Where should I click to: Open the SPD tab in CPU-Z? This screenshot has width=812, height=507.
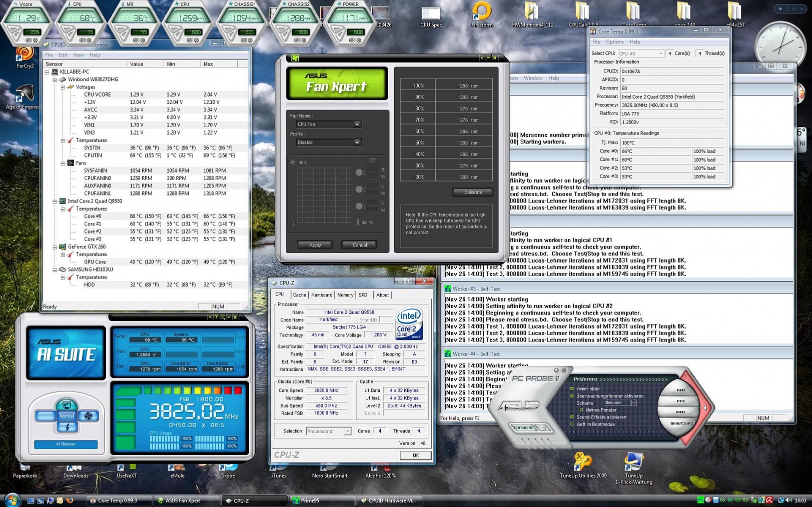point(363,295)
